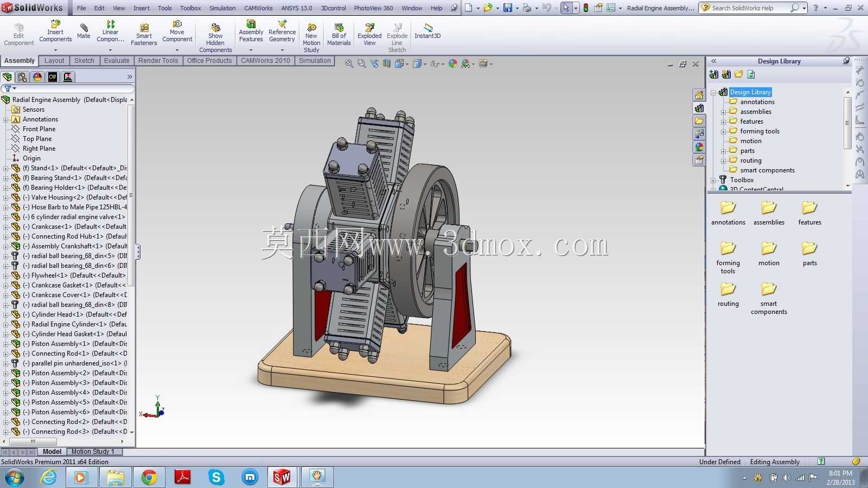Image resolution: width=868 pixels, height=488 pixels.
Task: Open the PhotoView 360 menu
Action: click(x=373, y=8)
